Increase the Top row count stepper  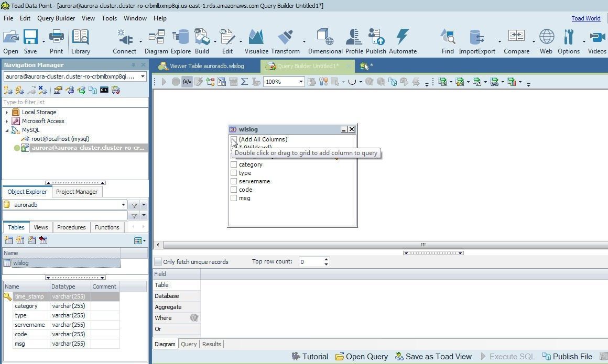click(x=326, y=259)
